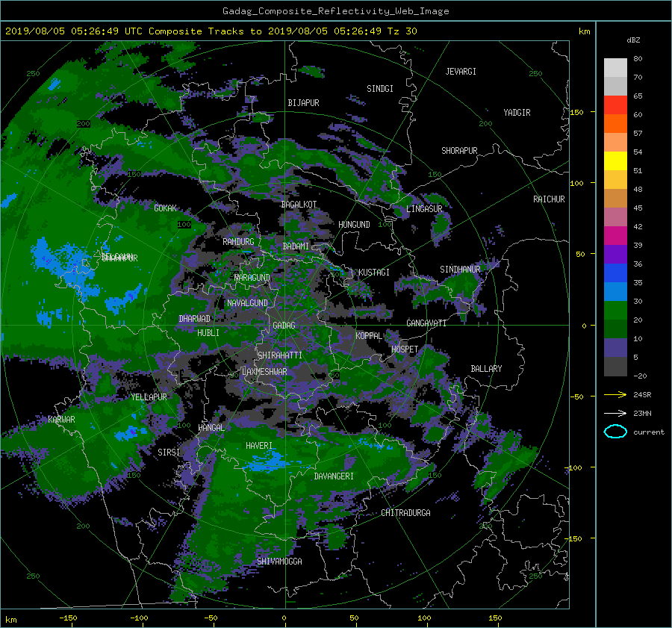Click the HUNGUND city label
Screen dimensions: 672x628
click(x=354, y=225)
